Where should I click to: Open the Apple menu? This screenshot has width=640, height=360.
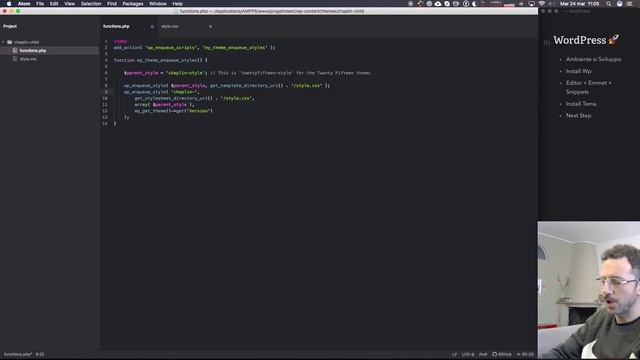pyautogui.click(x=9, y=4)
